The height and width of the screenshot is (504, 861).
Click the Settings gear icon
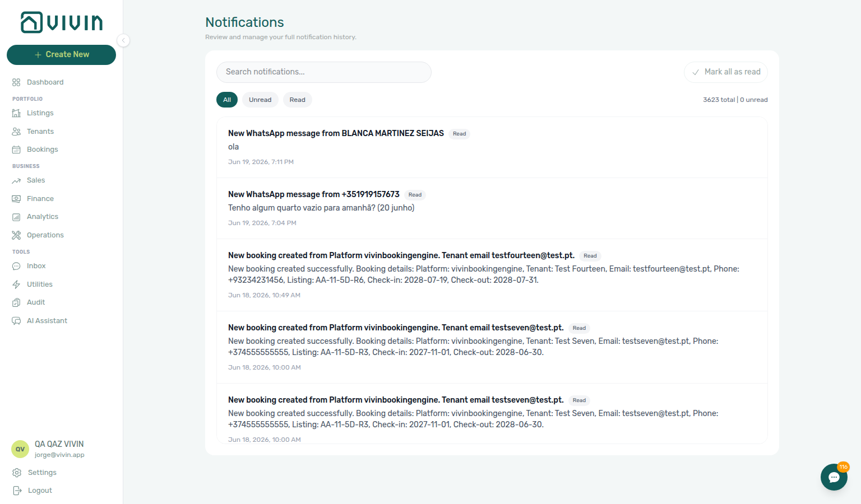pos(17,473)
